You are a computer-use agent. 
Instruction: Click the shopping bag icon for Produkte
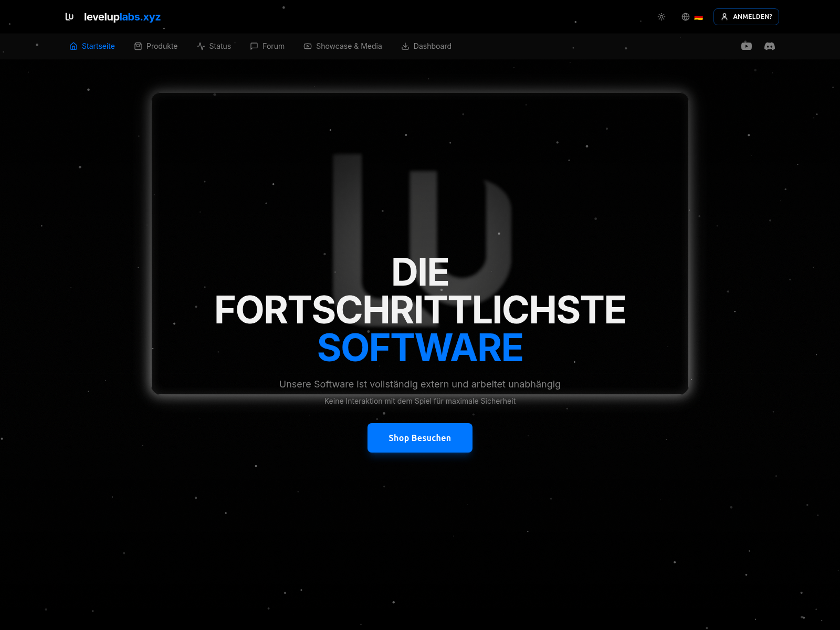tap(138, 46)
